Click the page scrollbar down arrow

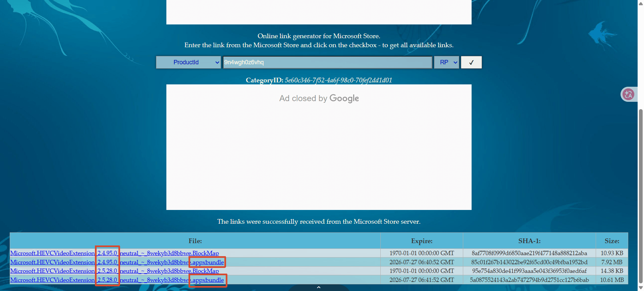tap(641, 288)
